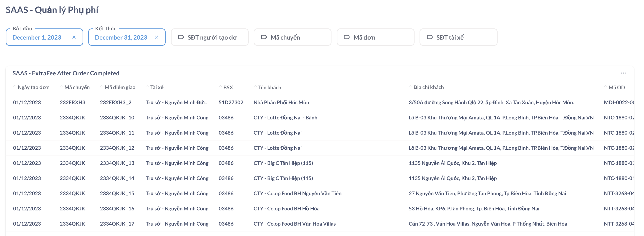Viewport: 644px width, 236px height.
Task: Click the SĐT người tạo đơn filter field
Action: coord(210,37)
